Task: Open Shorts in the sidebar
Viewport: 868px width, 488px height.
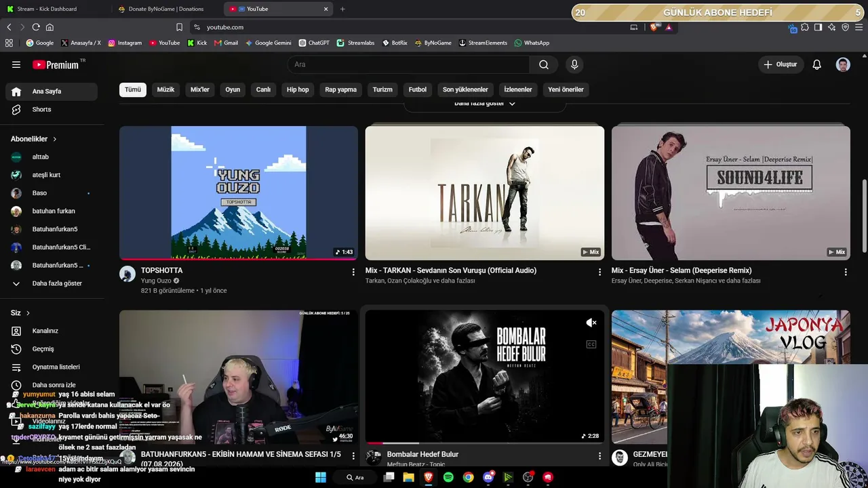Action: 52,109
